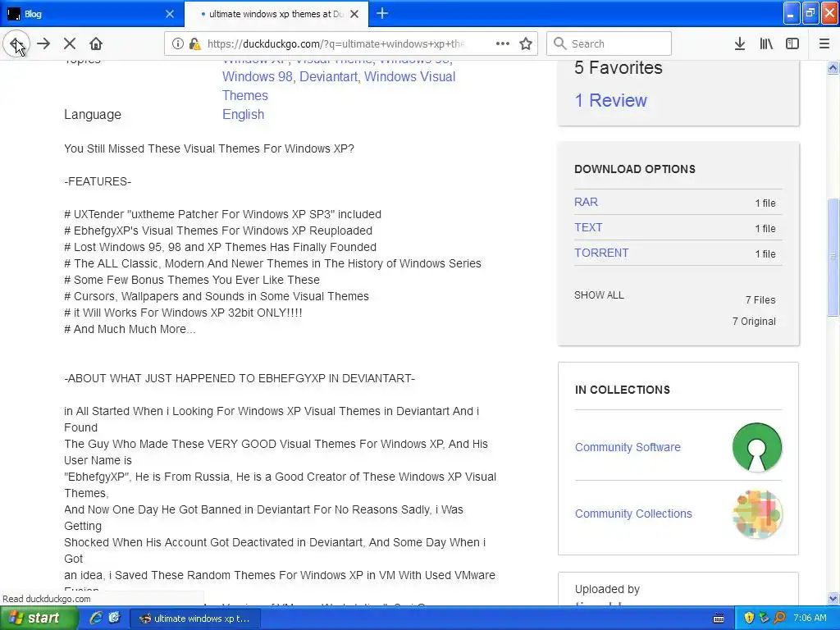Image resolution: width=840 pixels, height=630 pixels.
Task: Open the home page via house icon
Action: pos(96,43)
